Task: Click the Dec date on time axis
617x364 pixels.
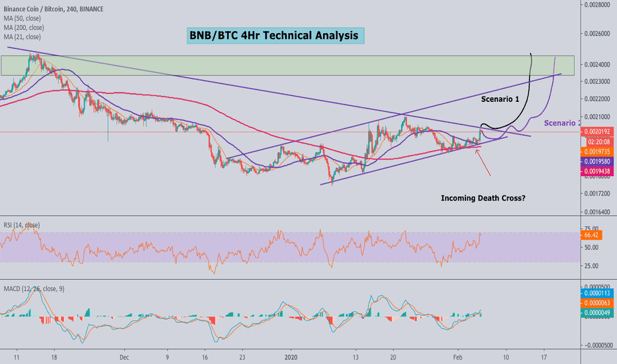Action: tap(124, 357)
